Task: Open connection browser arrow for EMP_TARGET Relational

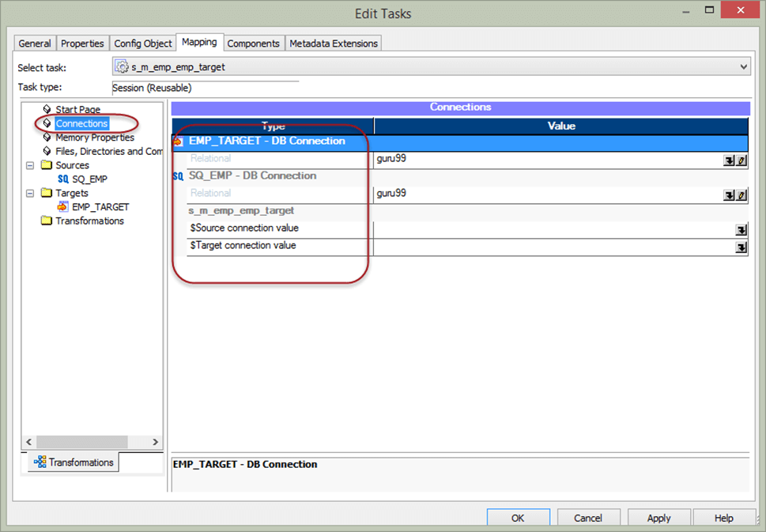Action: tap(729, 160)
